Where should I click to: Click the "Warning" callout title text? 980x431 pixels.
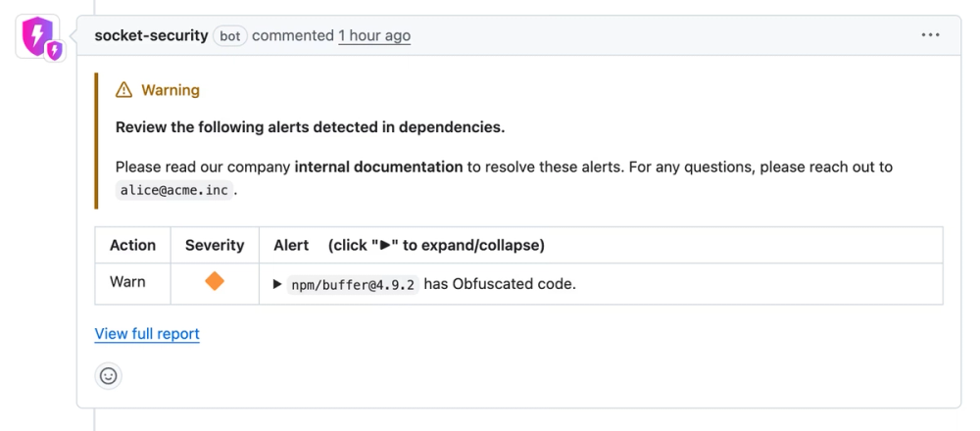tap(171, 90)
